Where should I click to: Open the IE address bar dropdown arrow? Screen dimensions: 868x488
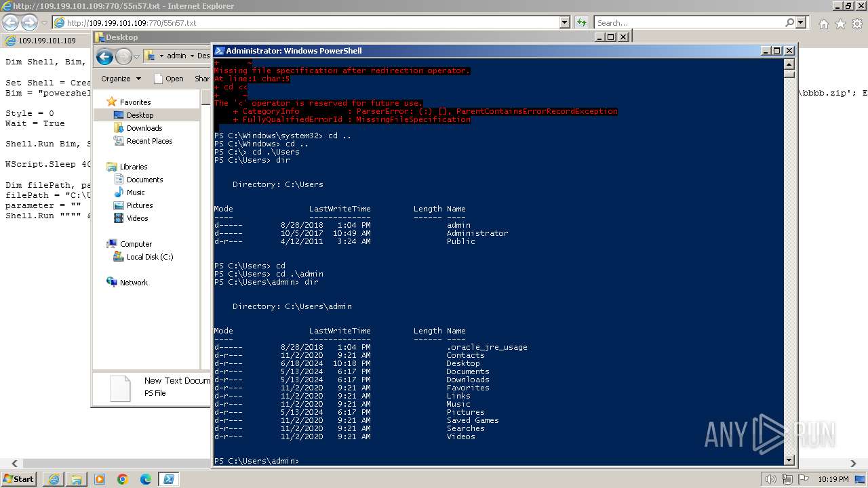[565, 22]
